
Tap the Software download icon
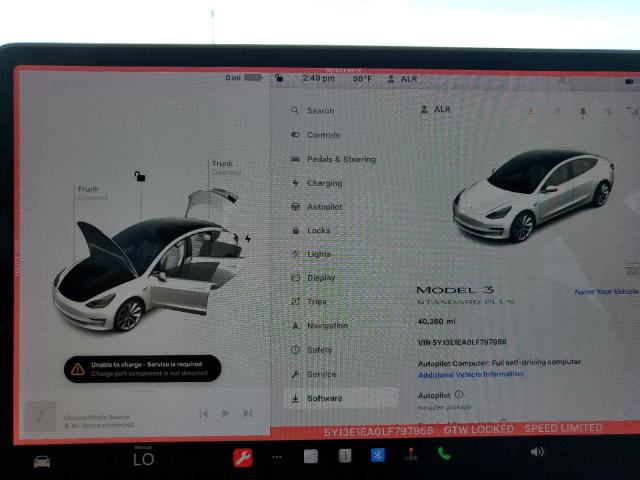click(x=295, y=398)
